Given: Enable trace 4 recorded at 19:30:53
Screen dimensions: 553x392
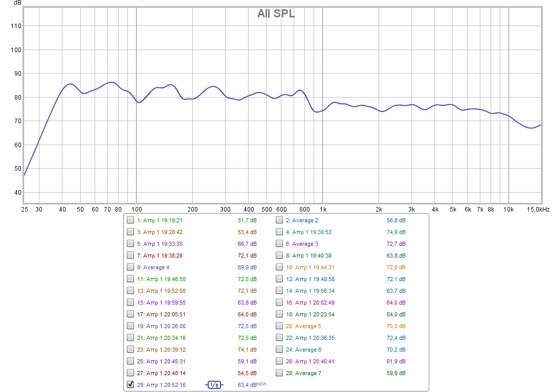Looking at the screenshot, I should point(279,232).
